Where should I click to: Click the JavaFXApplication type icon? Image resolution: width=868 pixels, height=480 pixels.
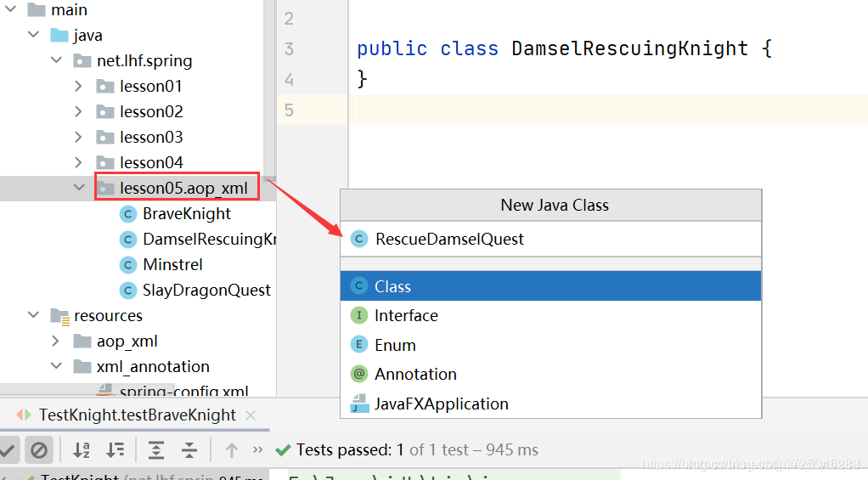359,404
